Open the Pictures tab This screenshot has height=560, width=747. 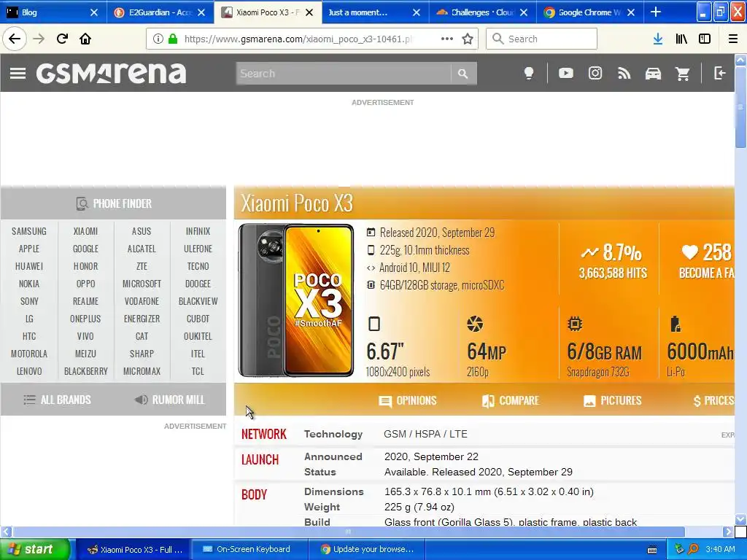click(612, 400)
